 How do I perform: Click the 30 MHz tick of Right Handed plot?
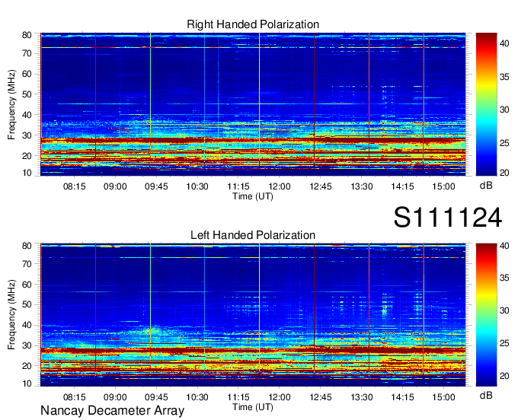(x=27, y=135)
